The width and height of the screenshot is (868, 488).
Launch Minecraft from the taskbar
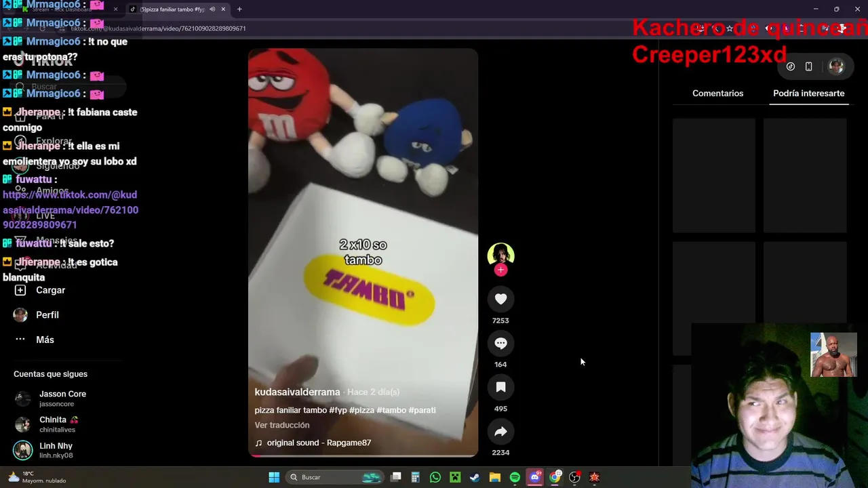[455, 477]
